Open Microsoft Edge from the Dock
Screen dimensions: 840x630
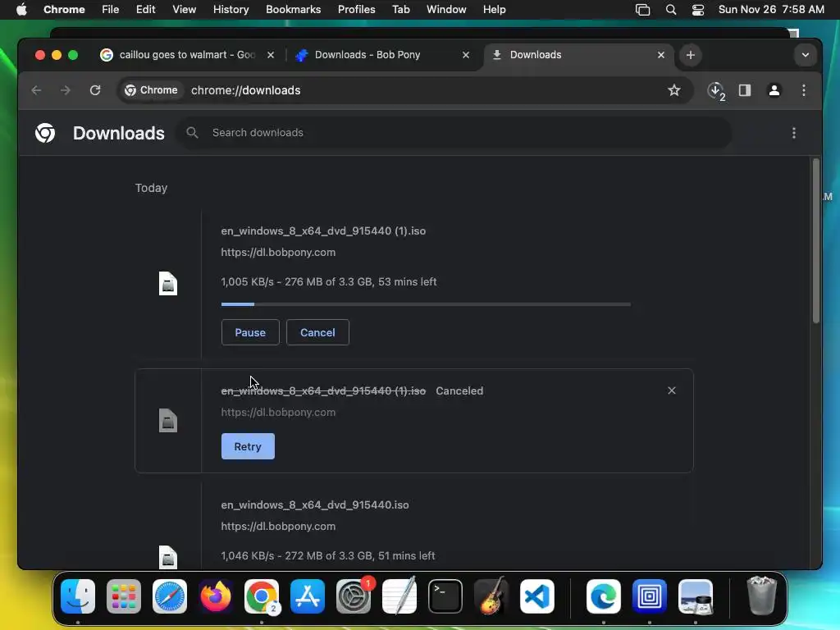604,596
